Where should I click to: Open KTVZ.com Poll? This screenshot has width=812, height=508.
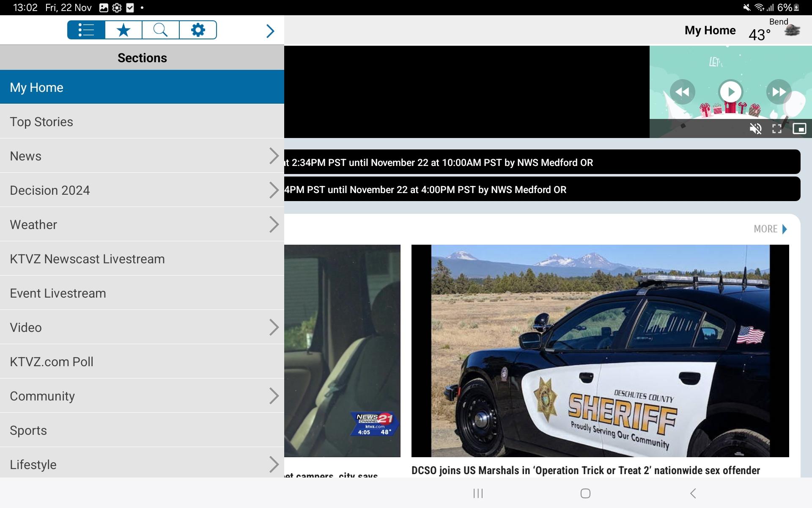[x=142, y=362]
